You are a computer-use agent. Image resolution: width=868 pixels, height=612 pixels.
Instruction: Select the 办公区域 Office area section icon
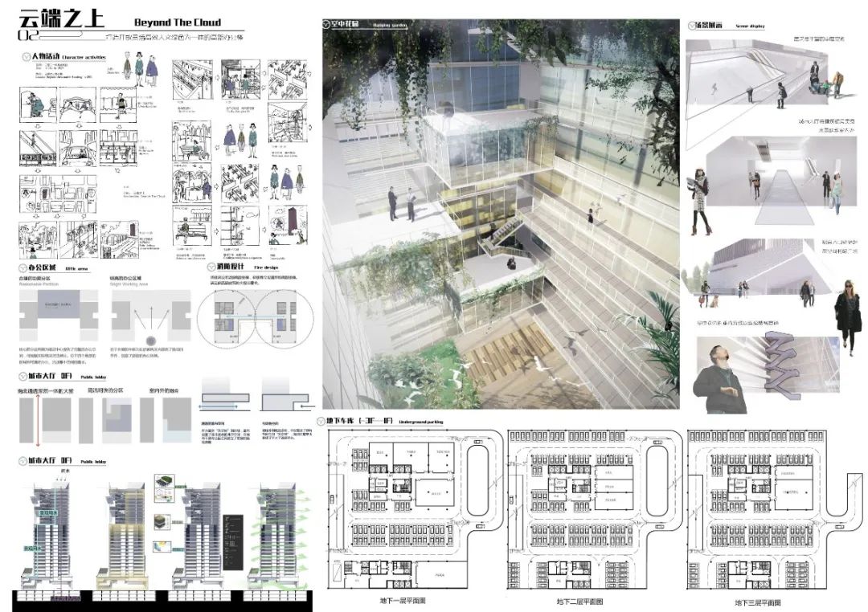[23, 267]
